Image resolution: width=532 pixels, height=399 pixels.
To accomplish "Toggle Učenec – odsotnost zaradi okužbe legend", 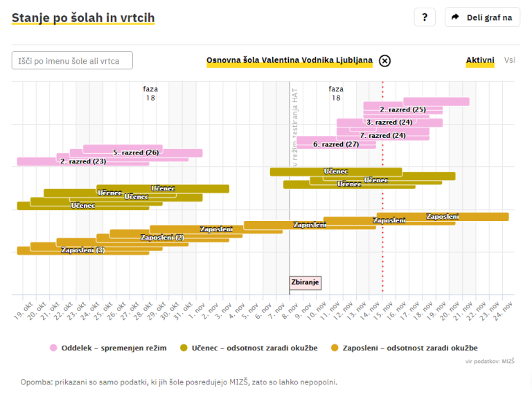I will pos(249,348).
